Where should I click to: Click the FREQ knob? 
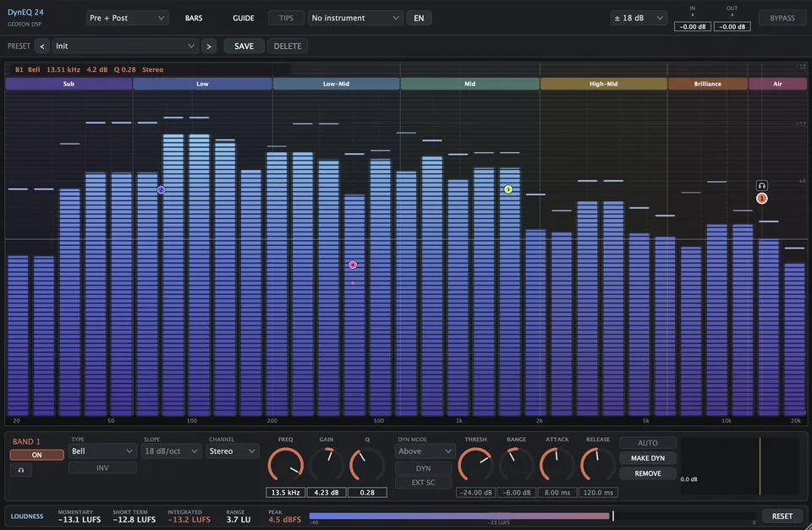285,465
